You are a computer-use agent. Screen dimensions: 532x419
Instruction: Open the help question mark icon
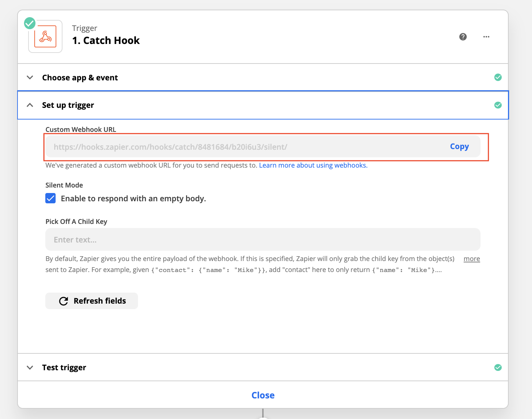pyautogui.click(x=463, y=37)
